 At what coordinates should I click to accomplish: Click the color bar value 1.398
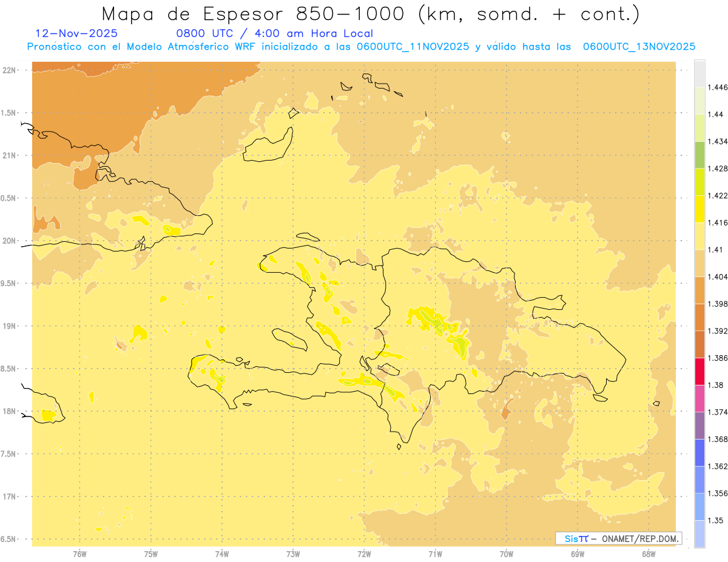(718, 304)
